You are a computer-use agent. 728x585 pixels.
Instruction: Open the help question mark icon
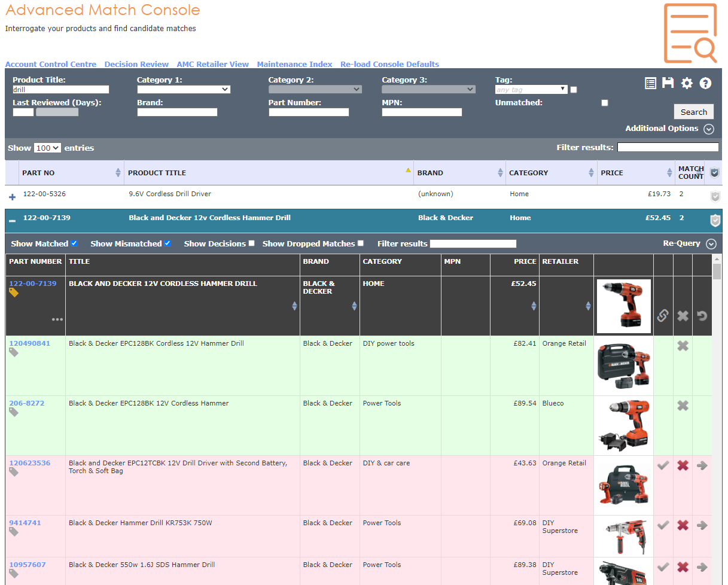tap(705, 83)
